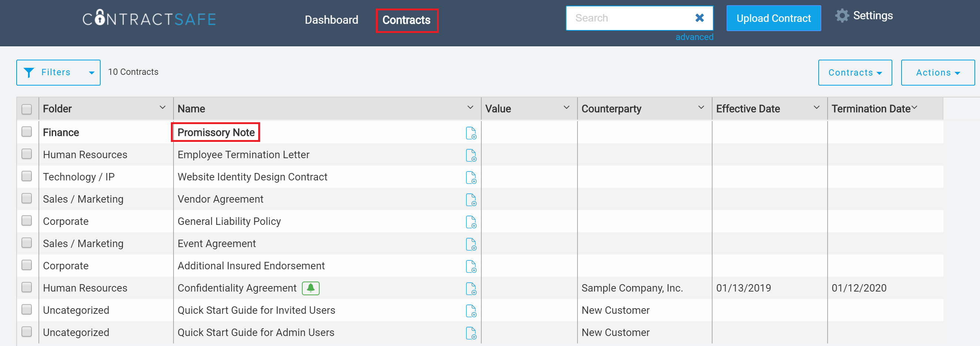The width and height of the screenshot is (980, 346).
Task: Open the Confidentiality Agreement contract
Action: coord(237,288)
